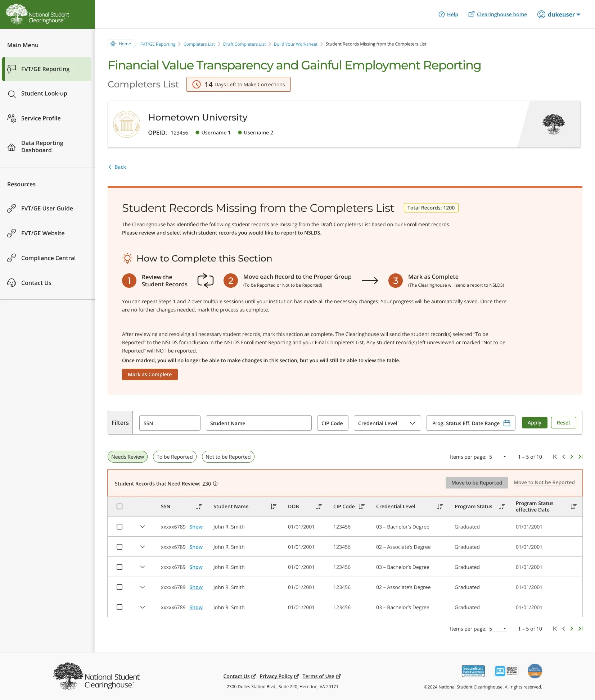Open the Credential Level filter dropdown
This screenshot has height=700, width=595.
coord(387,423)
